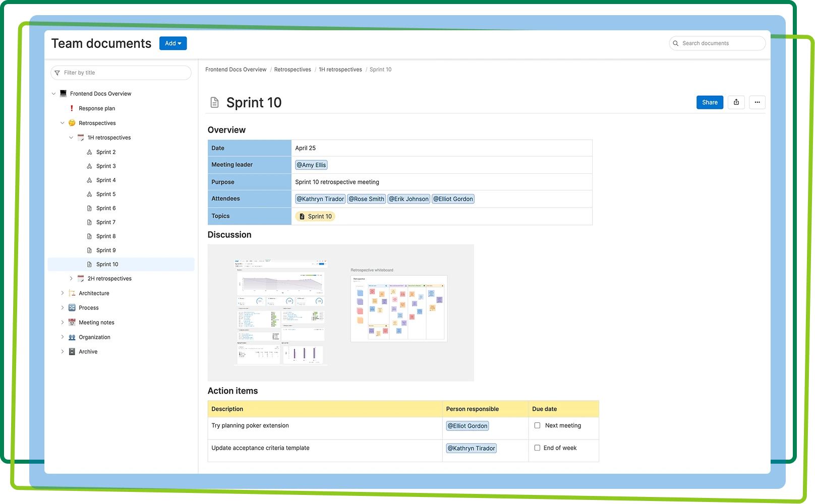Click the Archive box icon
Viewport: 815px width, 504px height.
pos(72,351)
